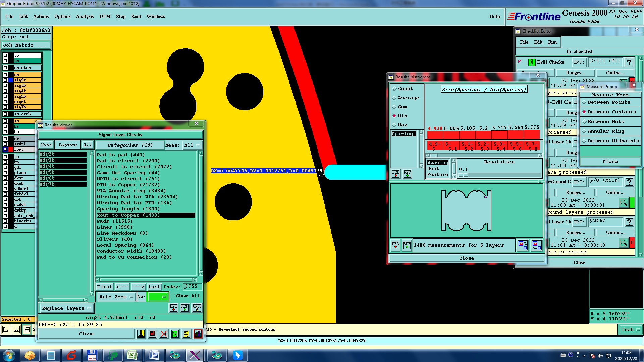Click the crossed-out REF icon
Screen dimensions: 644x362
pyautogui.click(x=164, y=334)
